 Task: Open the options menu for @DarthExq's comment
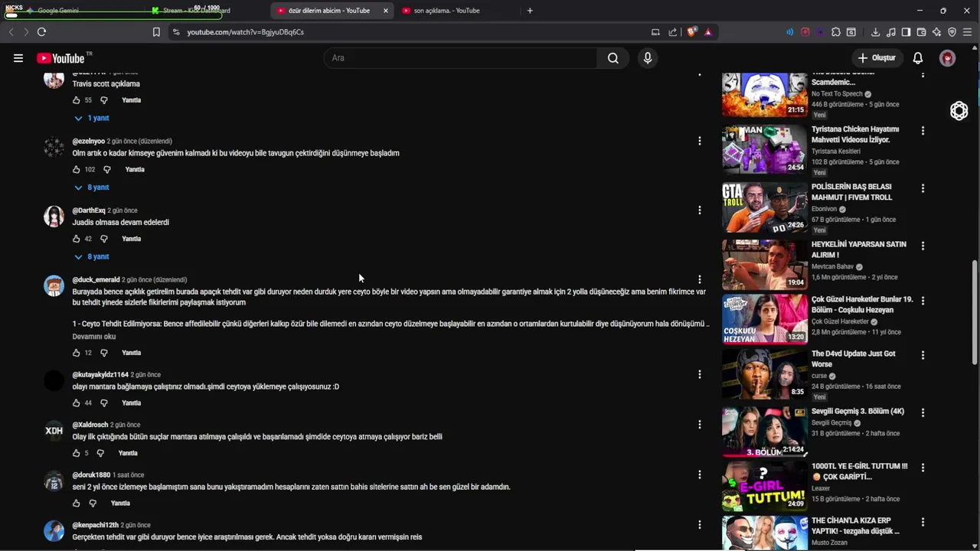pos(699,210)
